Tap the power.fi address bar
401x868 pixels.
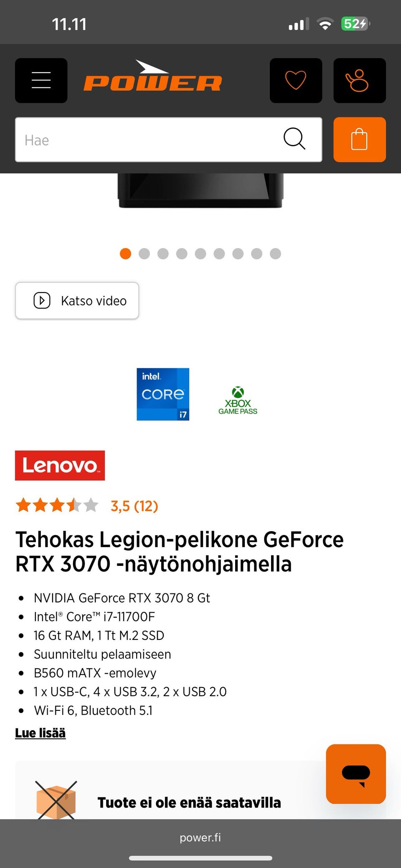200,837
